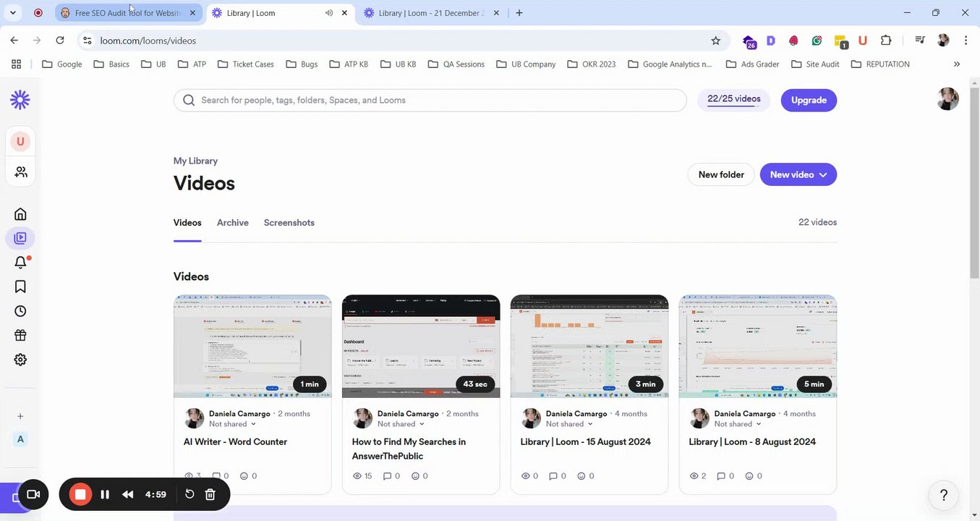Open the Chrome three-dot menu
This screenshot has height=521, width=980.
click(966, 41)
